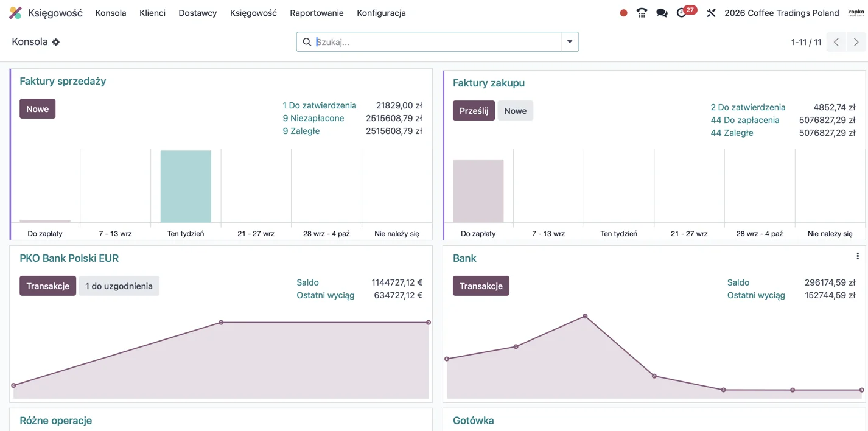This screenshot has width=868, height=431.
Task: Click the red recording indicator dot
Action: click(x=623, y=13)
